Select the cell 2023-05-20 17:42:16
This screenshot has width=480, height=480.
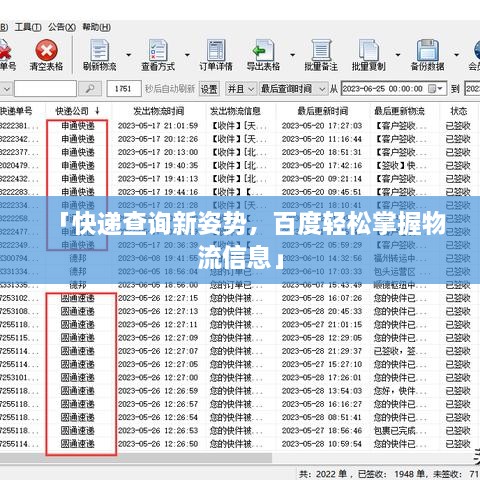coord(322,166)
